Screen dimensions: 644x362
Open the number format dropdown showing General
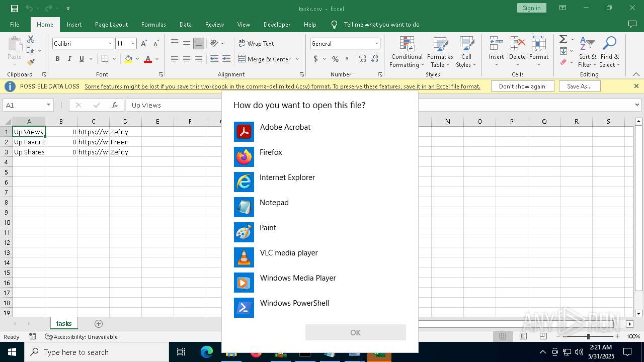pos(376,44)
